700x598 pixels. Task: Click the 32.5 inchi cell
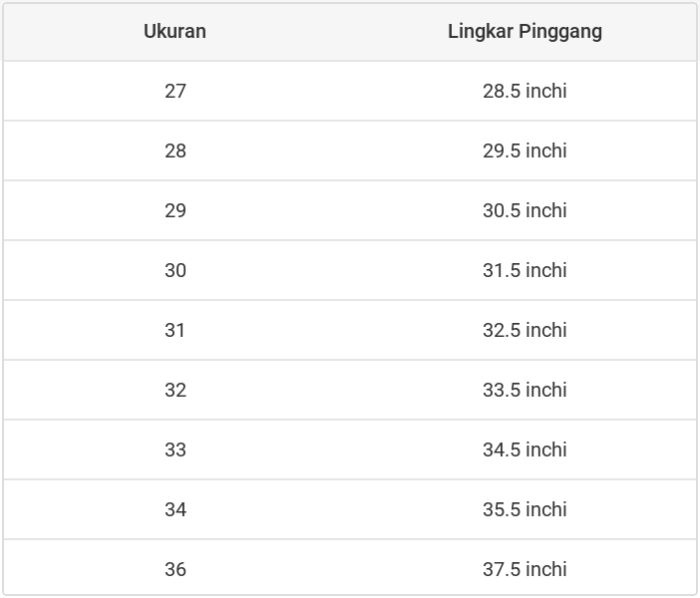click(525, 330)
